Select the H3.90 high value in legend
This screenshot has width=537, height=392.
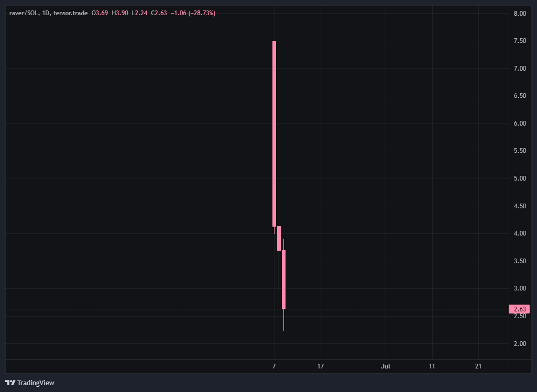pyautogui.click(x=120, y=13)
